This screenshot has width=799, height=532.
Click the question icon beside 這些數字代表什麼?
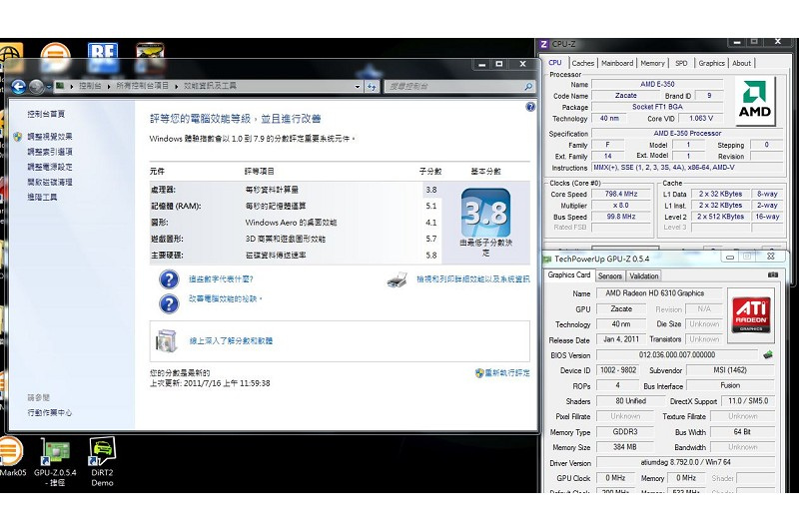pos(169,279)
